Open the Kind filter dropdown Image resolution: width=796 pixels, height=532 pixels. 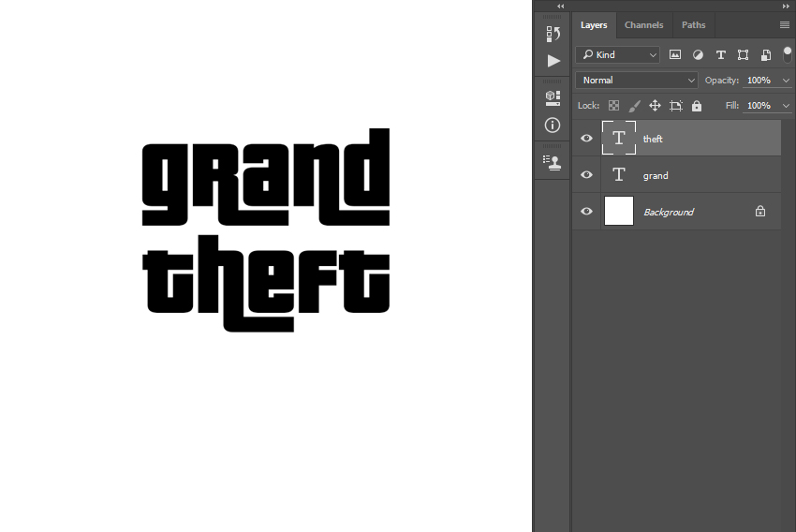[x=618, y=55]
